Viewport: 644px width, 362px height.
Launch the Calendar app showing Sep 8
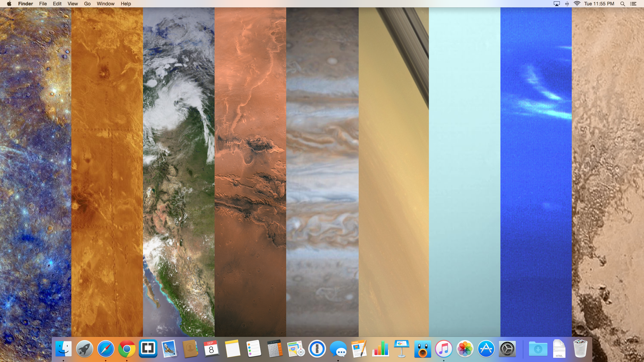click(211, 349)
